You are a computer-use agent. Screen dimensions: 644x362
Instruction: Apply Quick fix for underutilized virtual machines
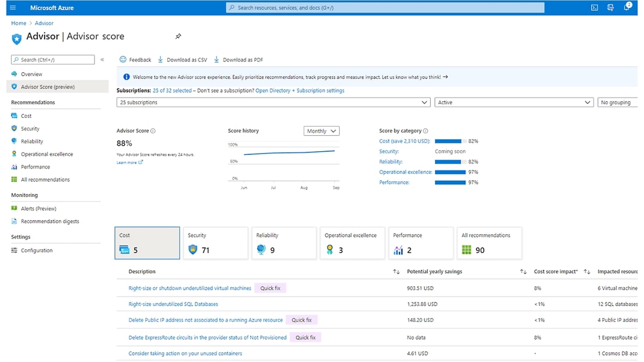coord(270,288)
